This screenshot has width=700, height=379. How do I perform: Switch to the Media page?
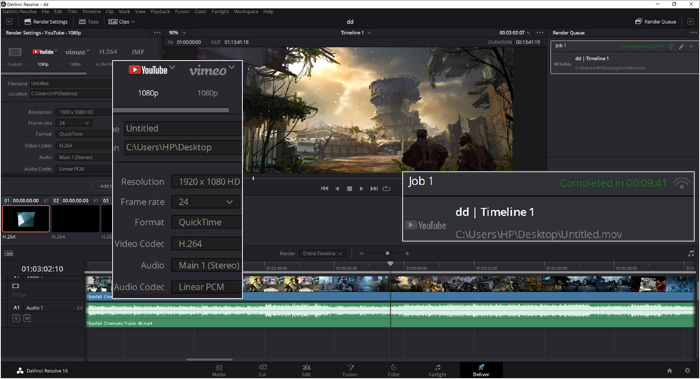[x=219, y=370]
